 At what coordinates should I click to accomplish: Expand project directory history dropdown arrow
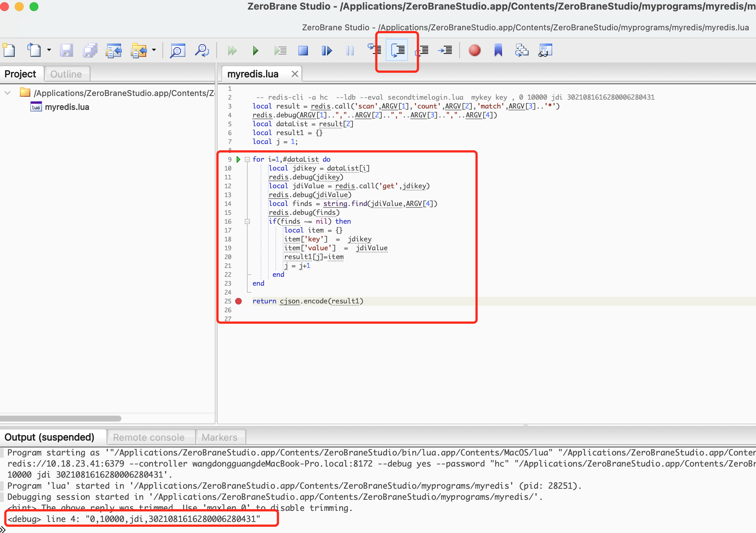[x=154, y=50]
